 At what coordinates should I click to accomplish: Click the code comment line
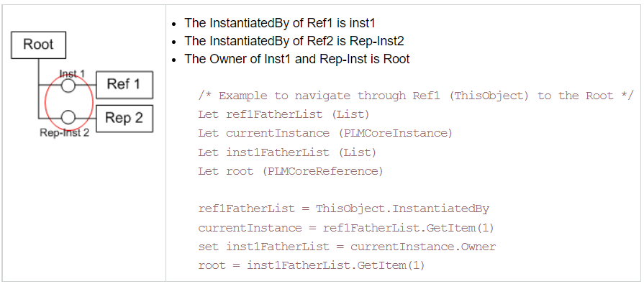tap(417, 96)
